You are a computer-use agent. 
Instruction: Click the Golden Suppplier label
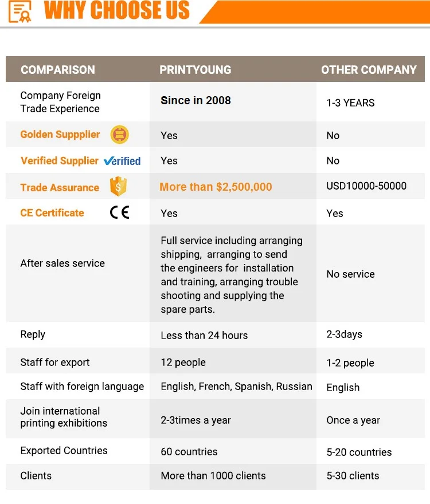pyautogui.click(x=60, y=135)
